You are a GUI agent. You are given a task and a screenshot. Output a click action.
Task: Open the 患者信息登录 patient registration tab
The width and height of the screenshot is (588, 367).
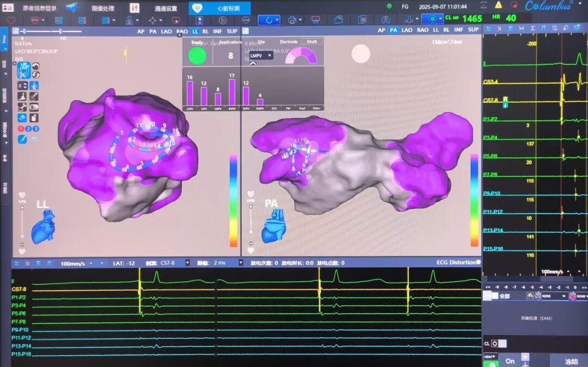pos(39,8)
